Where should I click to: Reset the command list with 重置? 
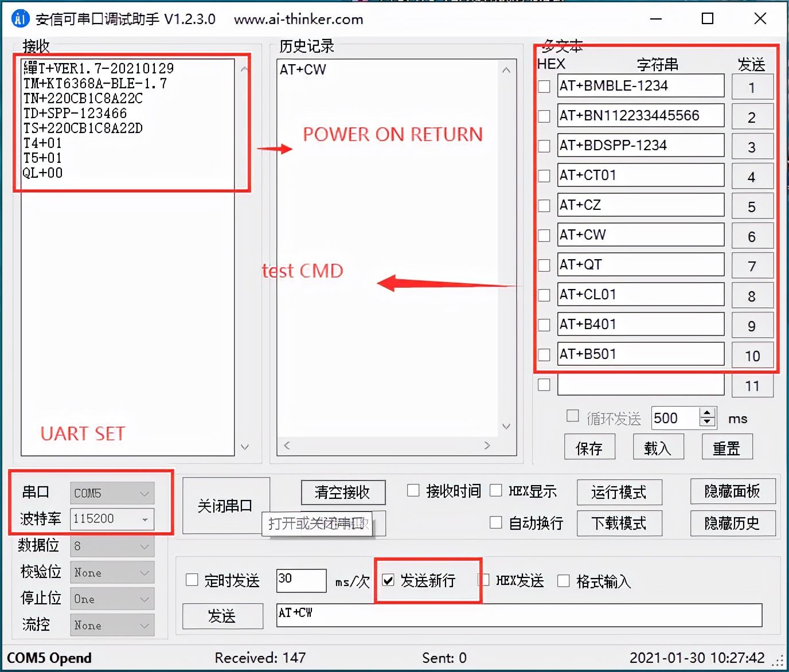[x=726, y=446]
